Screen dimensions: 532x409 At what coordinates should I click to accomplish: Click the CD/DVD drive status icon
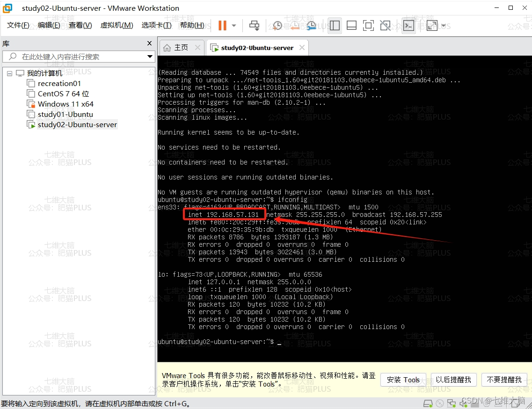point(440,403)
